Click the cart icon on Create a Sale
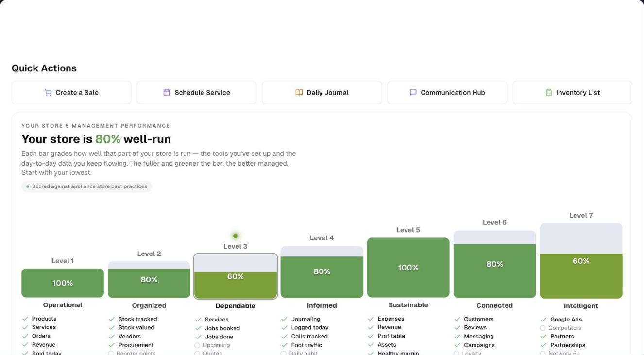 [48, 93]
